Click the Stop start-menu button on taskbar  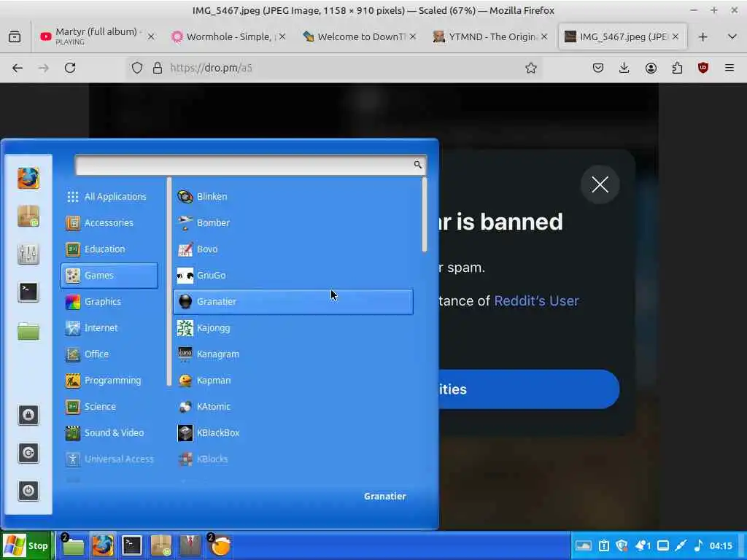click(26, 545)
